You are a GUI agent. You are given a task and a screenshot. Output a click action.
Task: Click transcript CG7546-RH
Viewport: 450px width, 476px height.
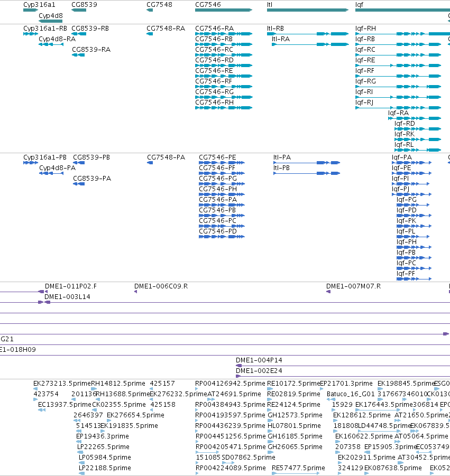(224, 108)
